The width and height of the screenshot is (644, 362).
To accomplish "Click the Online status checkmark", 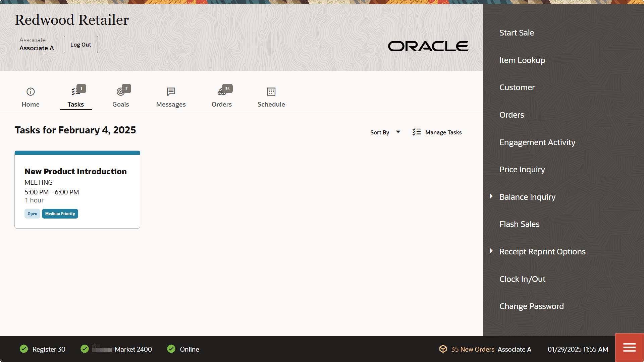I will click(x=171, y=349).
